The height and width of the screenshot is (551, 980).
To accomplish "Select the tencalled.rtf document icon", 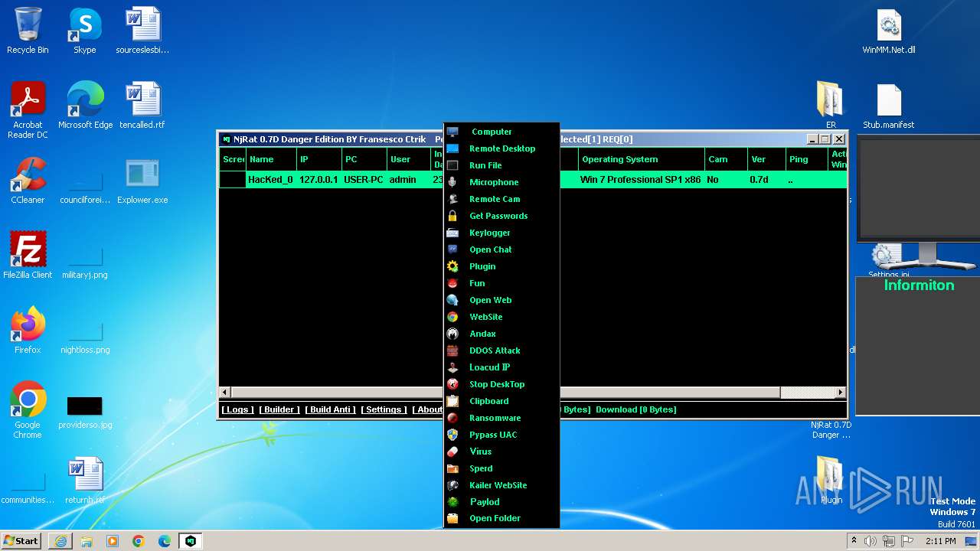I will click(142, 106).
